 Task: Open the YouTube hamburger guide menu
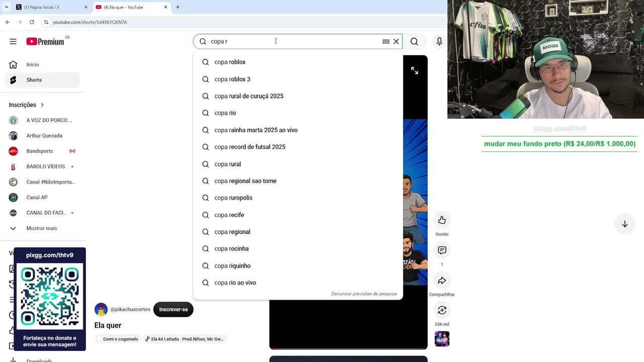[13, 42]
